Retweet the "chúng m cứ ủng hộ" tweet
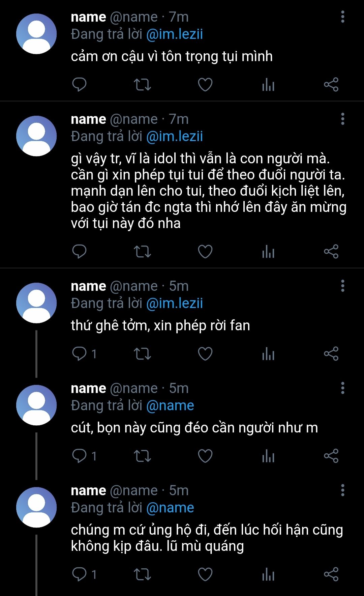 point(142,574)
